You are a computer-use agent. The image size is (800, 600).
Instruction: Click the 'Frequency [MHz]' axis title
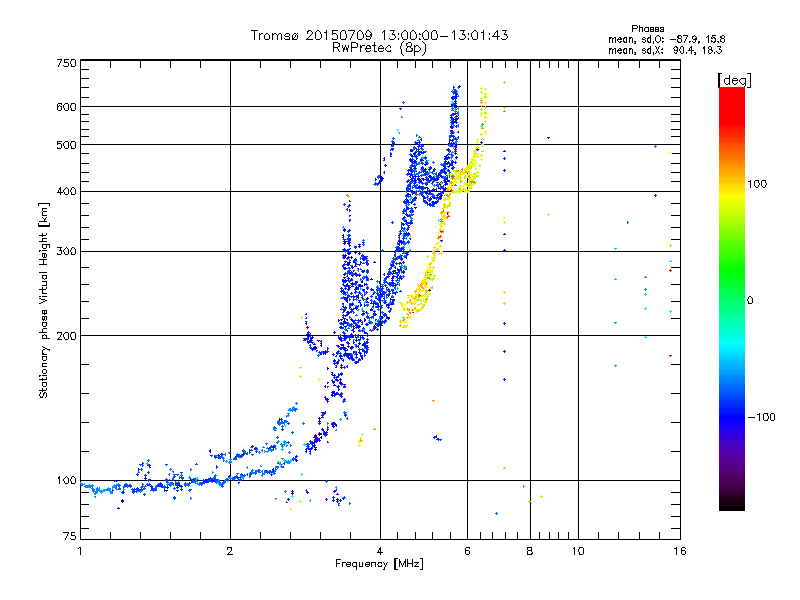(379, 564)
